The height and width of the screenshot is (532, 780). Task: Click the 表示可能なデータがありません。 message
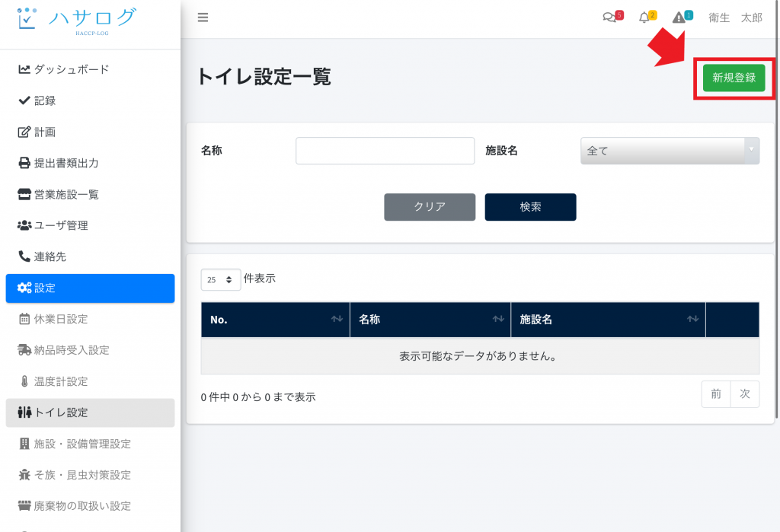pos(478,356)
